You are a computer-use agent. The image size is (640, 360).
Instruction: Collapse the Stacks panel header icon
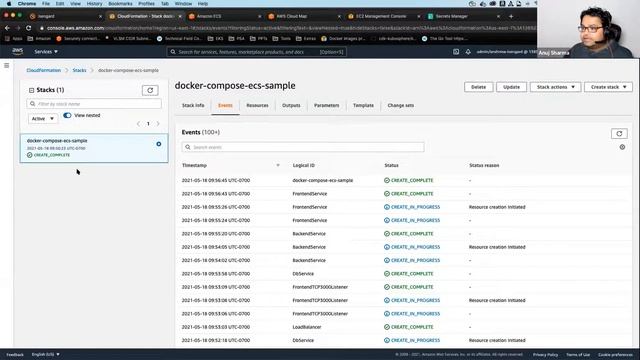point(31,90)
